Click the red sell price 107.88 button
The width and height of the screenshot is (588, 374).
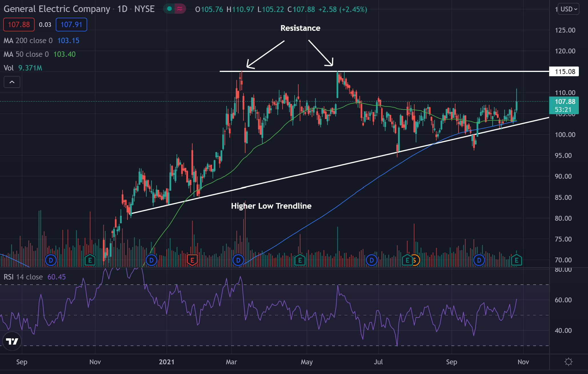[x=19, y=25]
